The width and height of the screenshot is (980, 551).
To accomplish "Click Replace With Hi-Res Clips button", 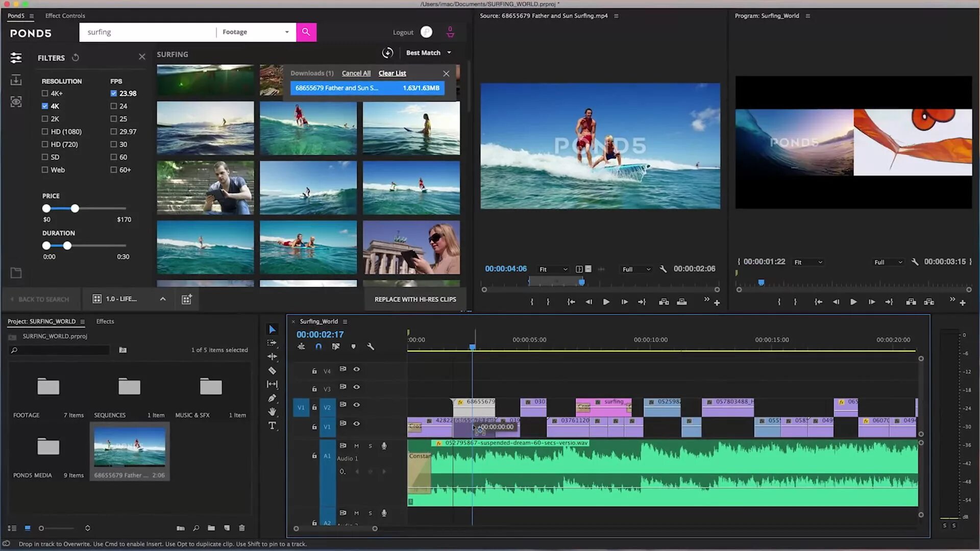I will tap(416, 298).
